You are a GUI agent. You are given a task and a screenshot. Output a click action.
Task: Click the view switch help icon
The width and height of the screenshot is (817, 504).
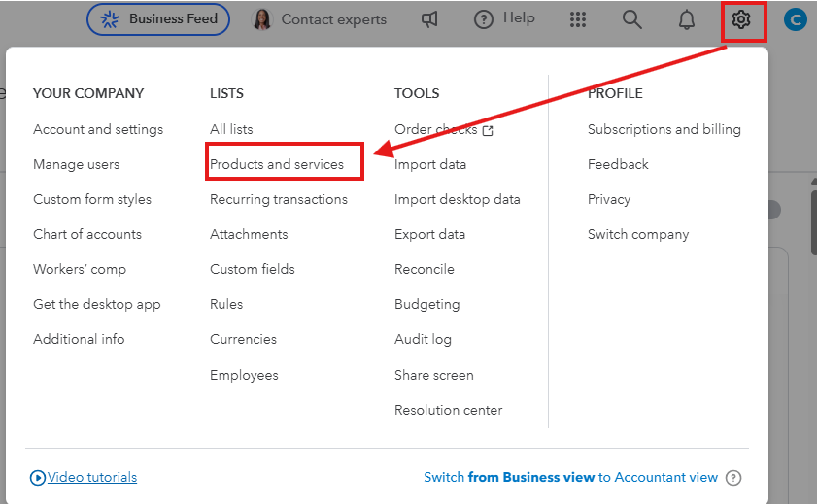[733, 477]
